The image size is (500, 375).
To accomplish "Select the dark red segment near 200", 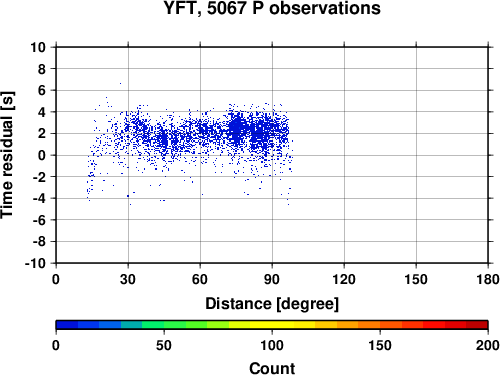I will tap(477, 325).
